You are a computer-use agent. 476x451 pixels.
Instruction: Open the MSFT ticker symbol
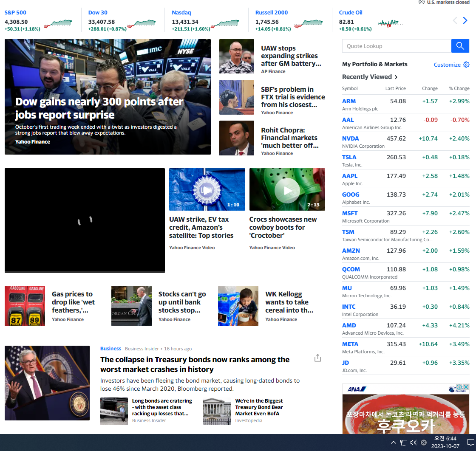350,213
